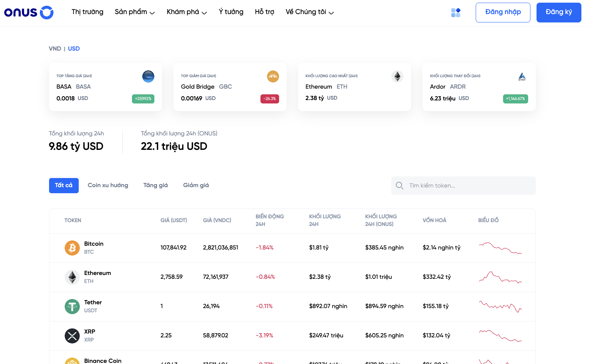This screenshot has height=364, width=589.
Task: Click the Bitcoin name link
Action: point(94,244)
